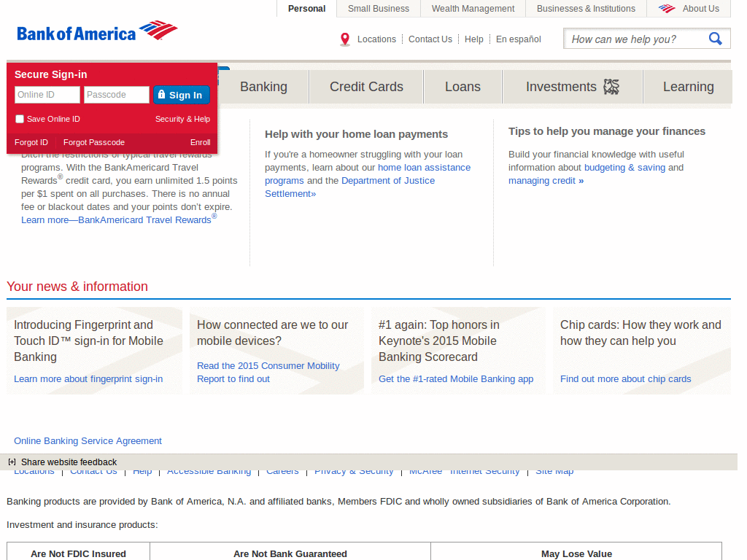
Task: Click the padlock icon on Sign In button
Action: 161,94
